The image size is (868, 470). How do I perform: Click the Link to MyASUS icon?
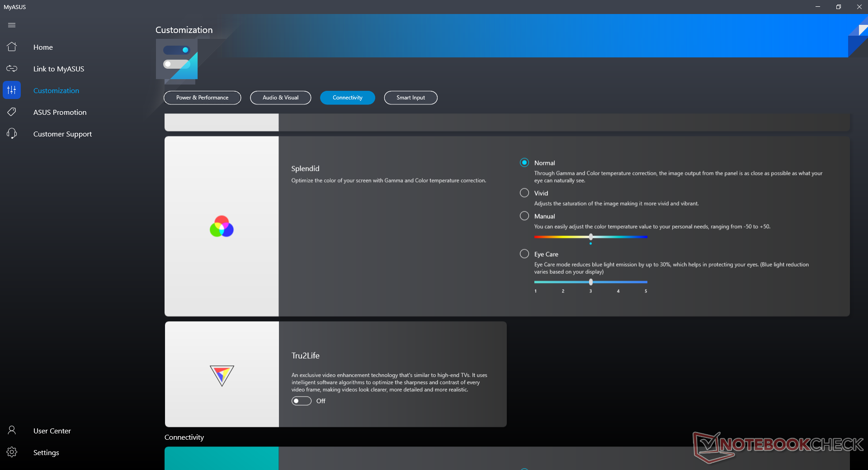[x=12, y=69]
